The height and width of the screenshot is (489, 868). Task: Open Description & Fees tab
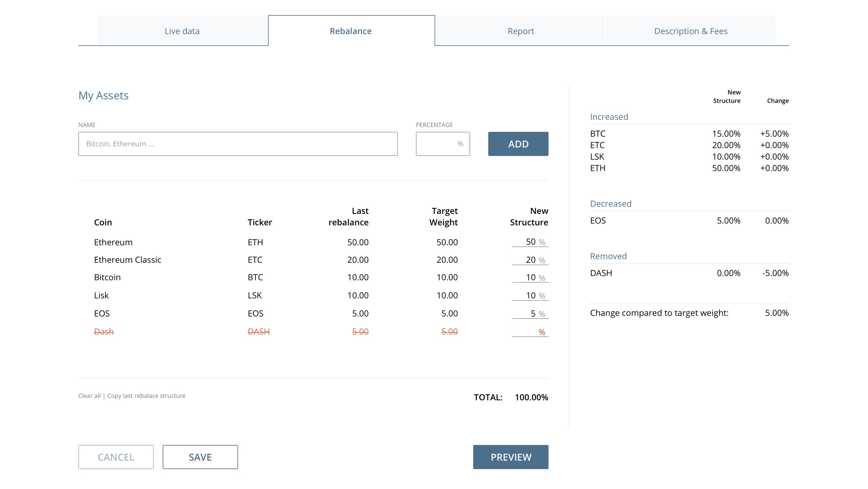coord(691,31)
